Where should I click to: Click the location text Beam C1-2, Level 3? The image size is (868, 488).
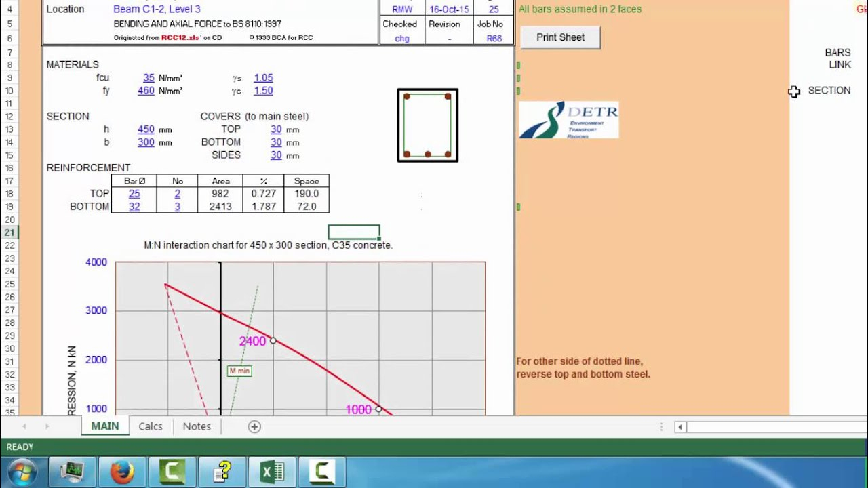coord(157,9)
